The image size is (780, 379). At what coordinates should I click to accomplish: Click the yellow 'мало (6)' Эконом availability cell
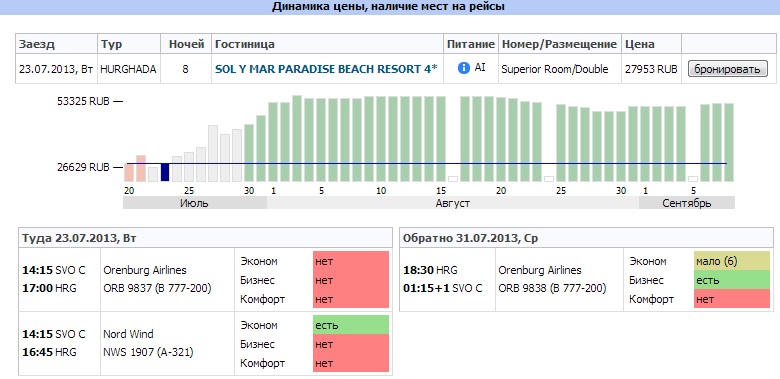tap(732, 261)
